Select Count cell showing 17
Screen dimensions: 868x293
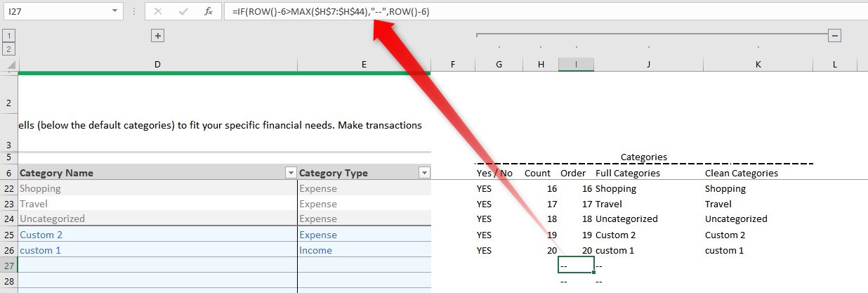pos(541,204)
